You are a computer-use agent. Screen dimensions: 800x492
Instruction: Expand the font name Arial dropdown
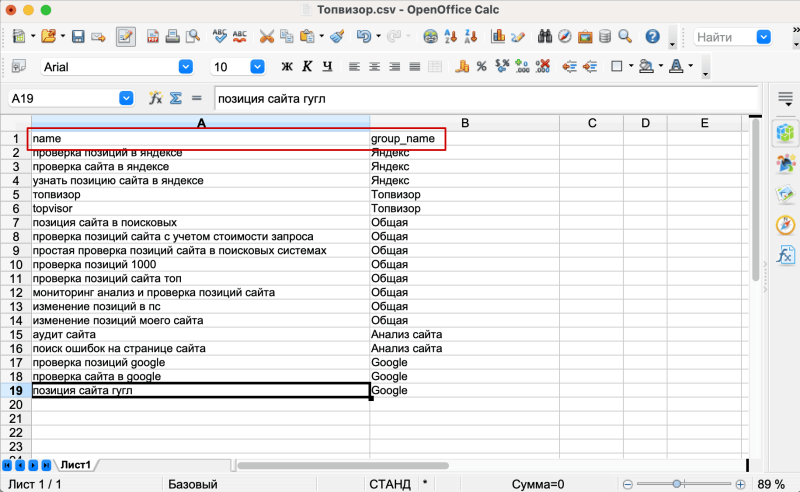pyautogui.click(x=186, y=67)
